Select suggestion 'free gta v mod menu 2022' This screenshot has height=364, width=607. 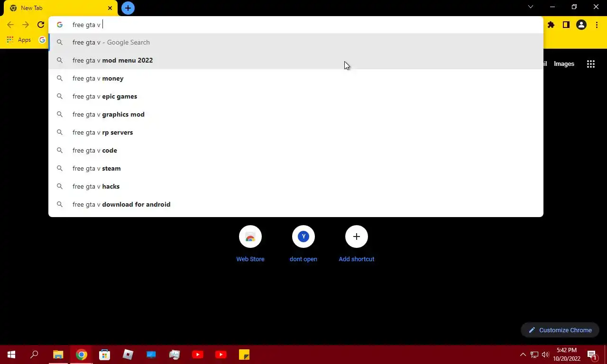click(296, 60)
